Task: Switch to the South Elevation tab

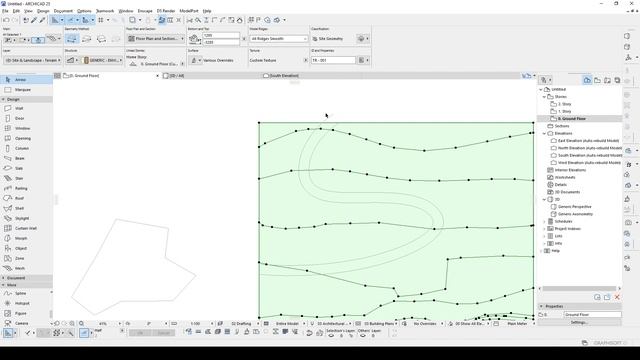Action: click(x=281, y=76)
